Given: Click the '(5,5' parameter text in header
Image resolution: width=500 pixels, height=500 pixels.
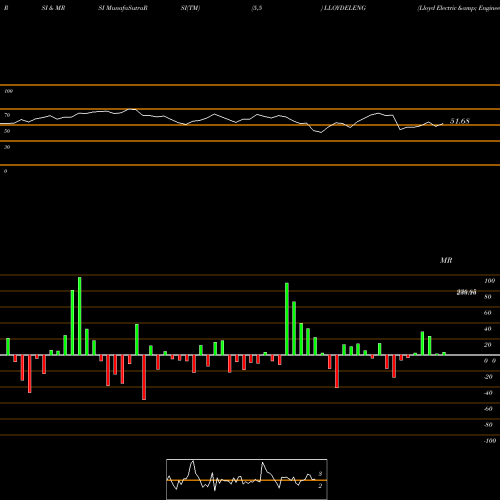Looking at the screenshot, I should (x=257, y=8).
